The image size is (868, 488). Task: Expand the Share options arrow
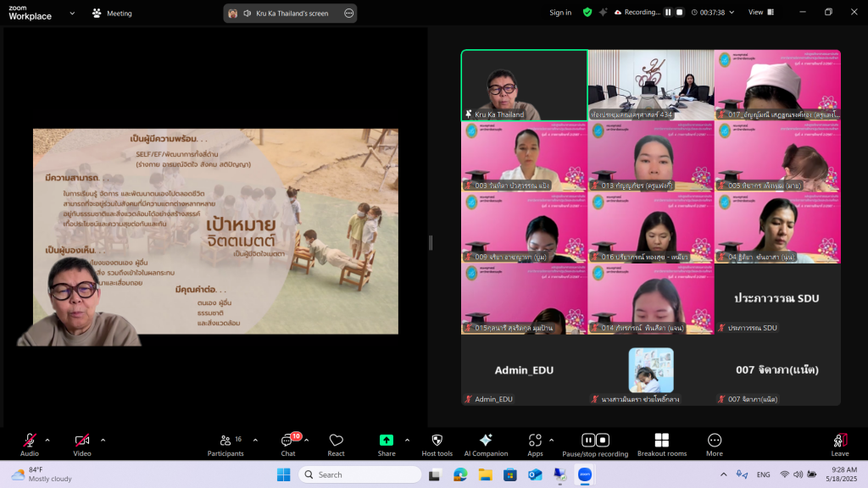click(x=407, y=440)
